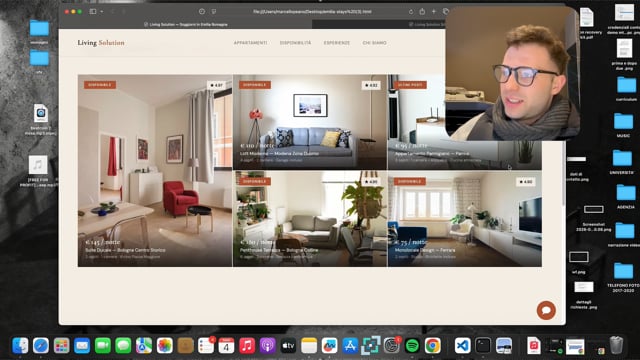Viewport: 640px width, 360px height.
Task: Select the narrazione video folder on the desktop
Action: 624,231
